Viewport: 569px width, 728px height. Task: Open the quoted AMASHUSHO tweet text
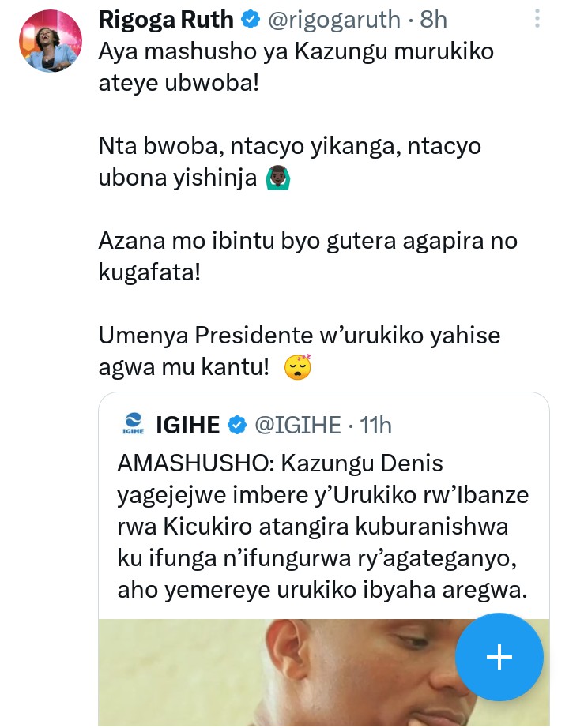322,526
